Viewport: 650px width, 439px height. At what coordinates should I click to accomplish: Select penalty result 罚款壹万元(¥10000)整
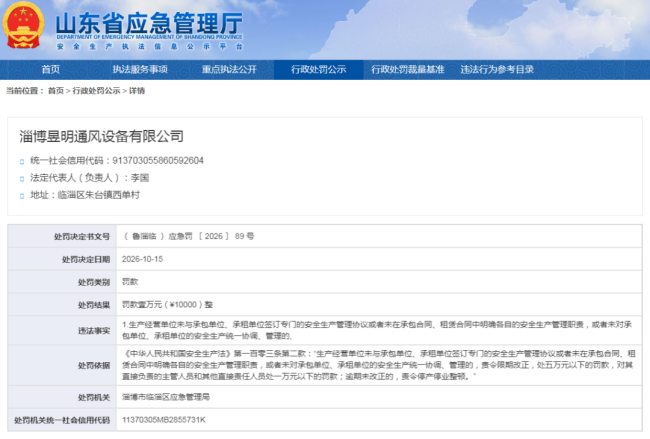(x=167, y=305)
